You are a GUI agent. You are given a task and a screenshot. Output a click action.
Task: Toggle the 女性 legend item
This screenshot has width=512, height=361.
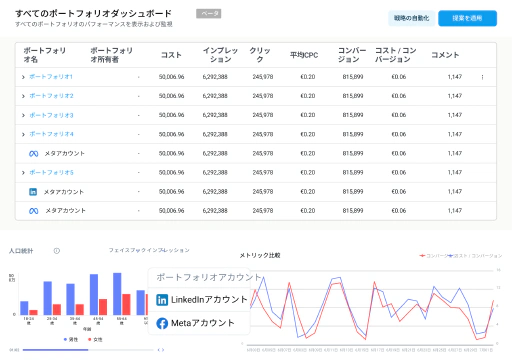[x=95, y=339]
